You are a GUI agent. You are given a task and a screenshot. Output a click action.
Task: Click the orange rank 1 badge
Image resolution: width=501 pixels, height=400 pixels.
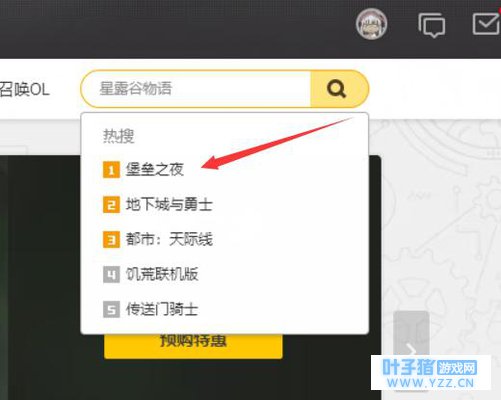click(111, 170)
